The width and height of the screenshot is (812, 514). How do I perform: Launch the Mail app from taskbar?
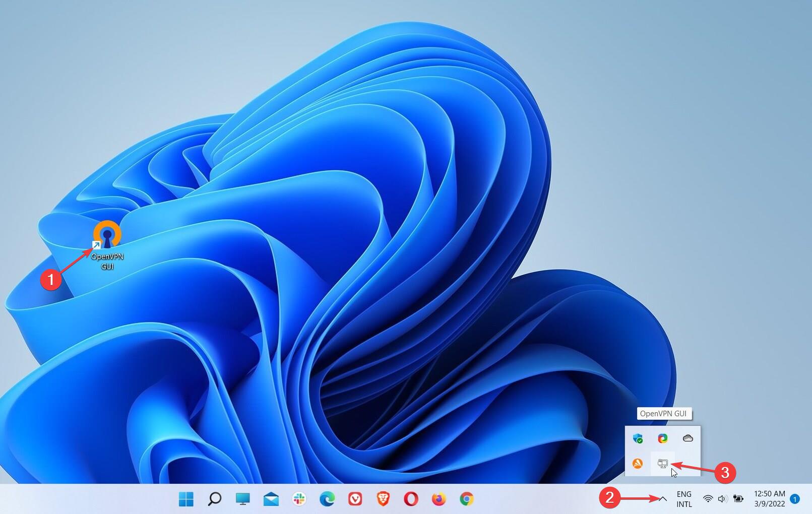[271, 499]
